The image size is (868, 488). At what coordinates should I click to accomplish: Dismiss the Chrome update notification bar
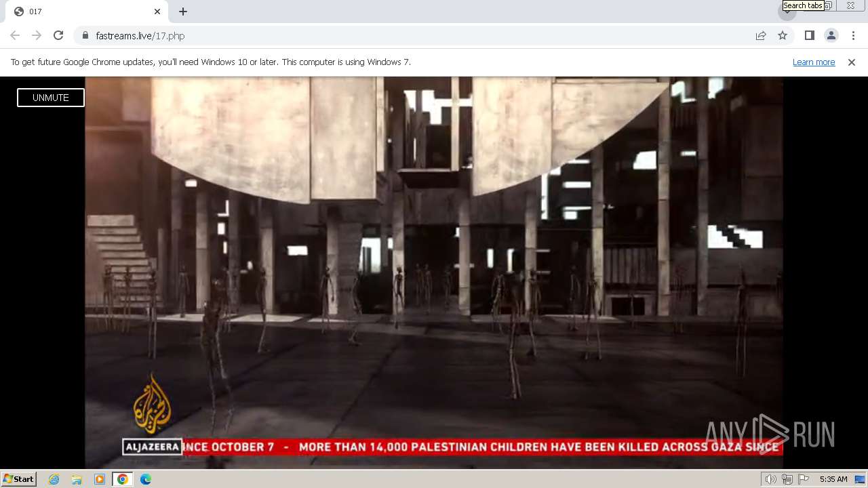click(852, 62)
